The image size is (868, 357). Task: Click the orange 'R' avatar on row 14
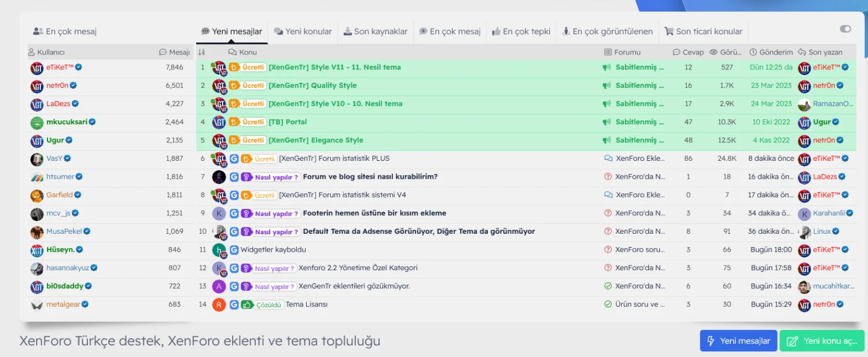[x=219, y=304]
